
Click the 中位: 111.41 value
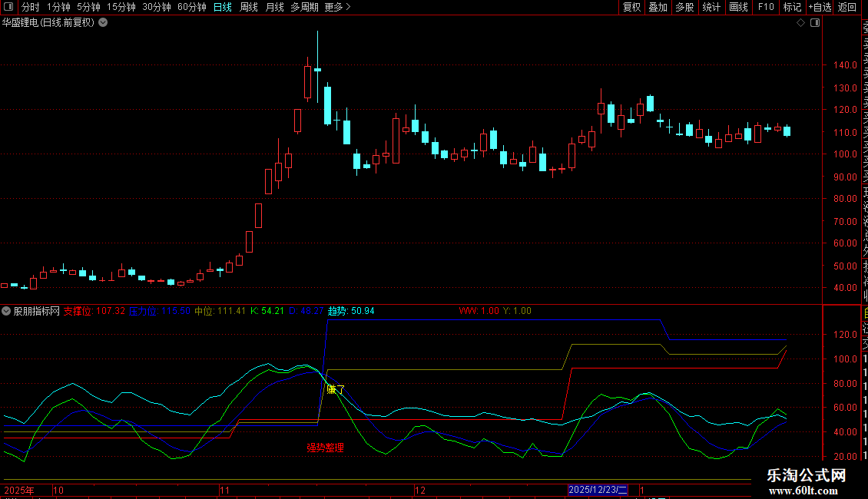pos(220,311)
